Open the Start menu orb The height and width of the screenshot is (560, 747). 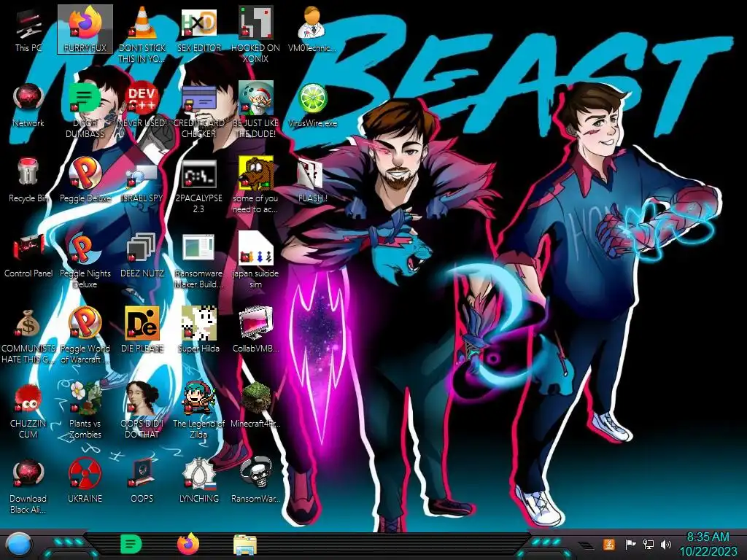tap(18, 545)
